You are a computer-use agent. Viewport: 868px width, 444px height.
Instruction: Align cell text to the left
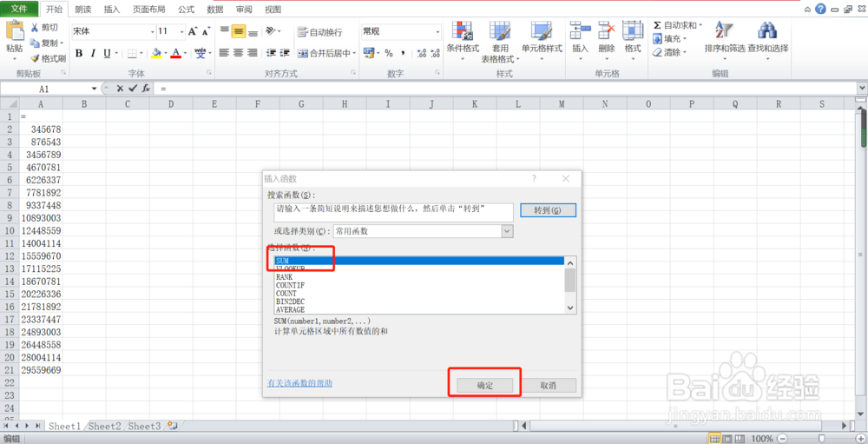tap(224, 53)
